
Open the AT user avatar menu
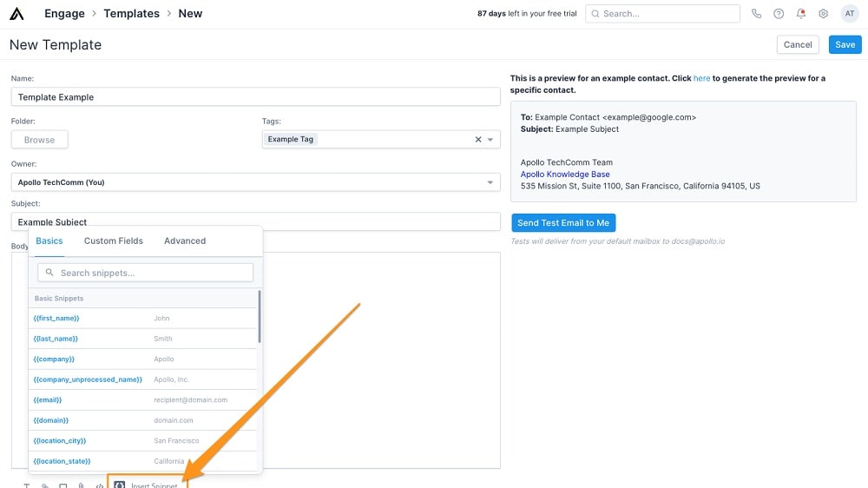pos(849,14)
